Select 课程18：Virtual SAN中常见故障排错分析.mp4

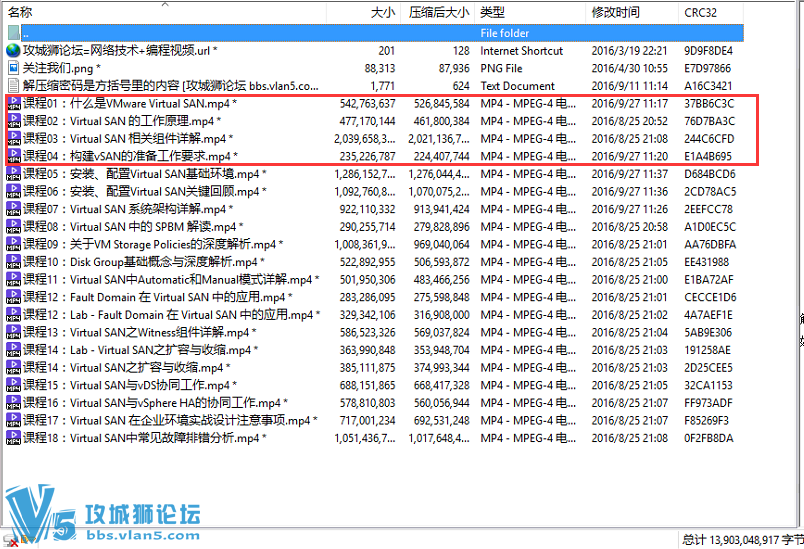[x=145, y=438]
